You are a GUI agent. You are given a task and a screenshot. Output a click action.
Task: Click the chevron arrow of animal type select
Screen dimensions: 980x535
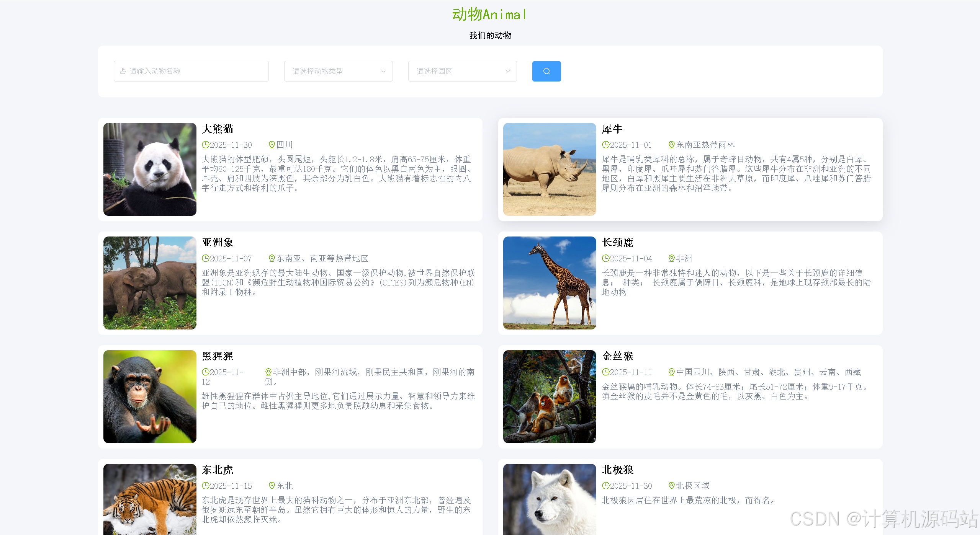383,71
